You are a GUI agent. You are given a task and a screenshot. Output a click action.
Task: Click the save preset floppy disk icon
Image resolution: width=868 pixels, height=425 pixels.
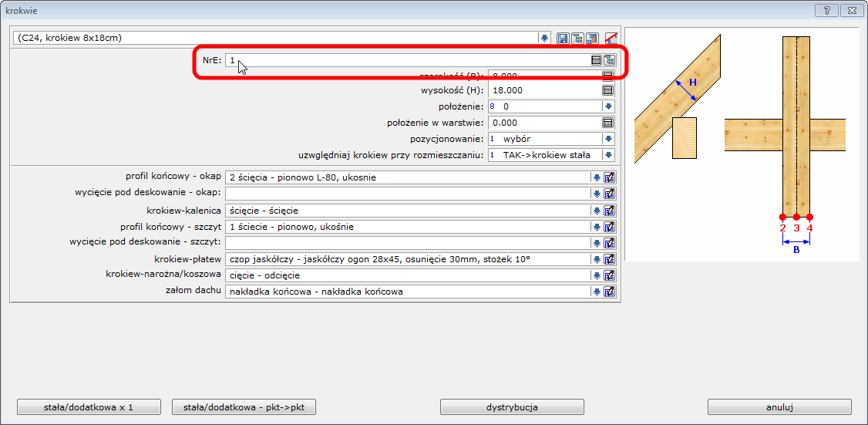563,38
